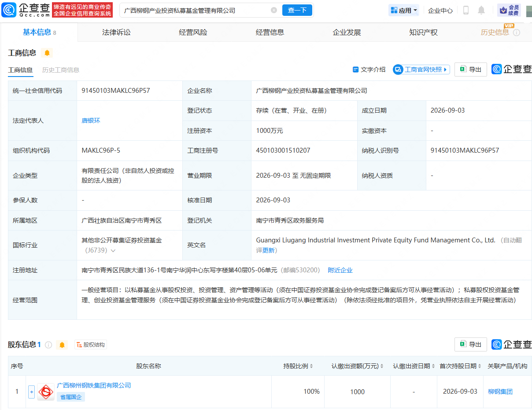Open 工商官网快照 button

[x=421, y=70]
